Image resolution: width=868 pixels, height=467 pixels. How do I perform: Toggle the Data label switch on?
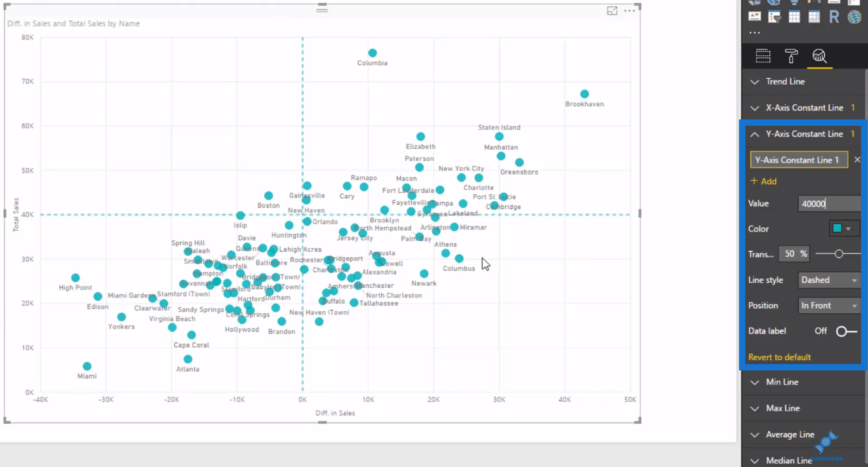pos(846,331)
